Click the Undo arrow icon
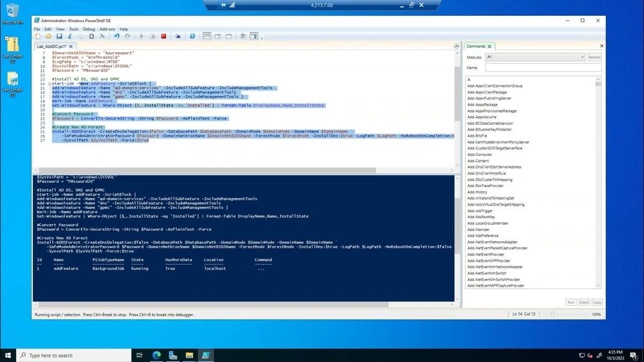The width and height of the screenshot is (644, 362). (117, 36)
